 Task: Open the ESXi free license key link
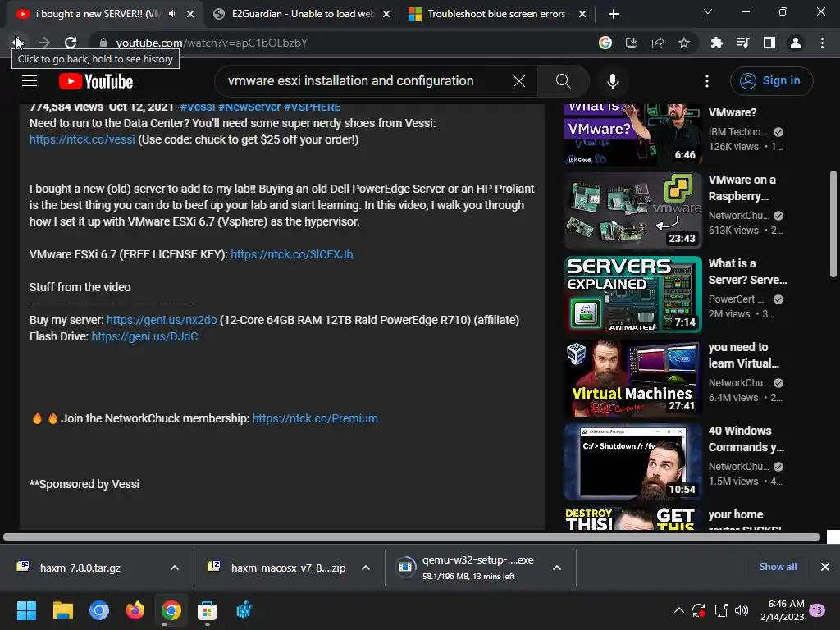[x=292, y=254]
